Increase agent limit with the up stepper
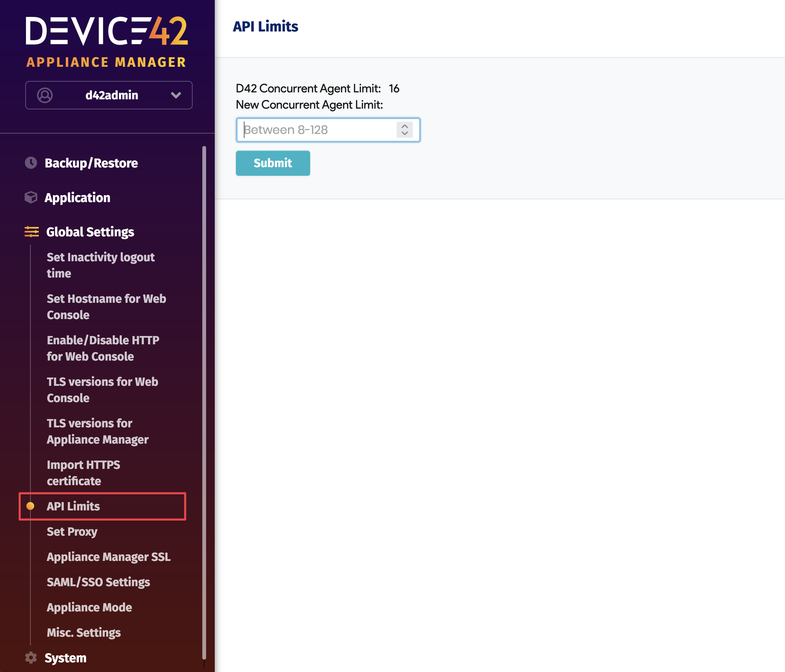This screenshot has height=672, width=785. 405,126
